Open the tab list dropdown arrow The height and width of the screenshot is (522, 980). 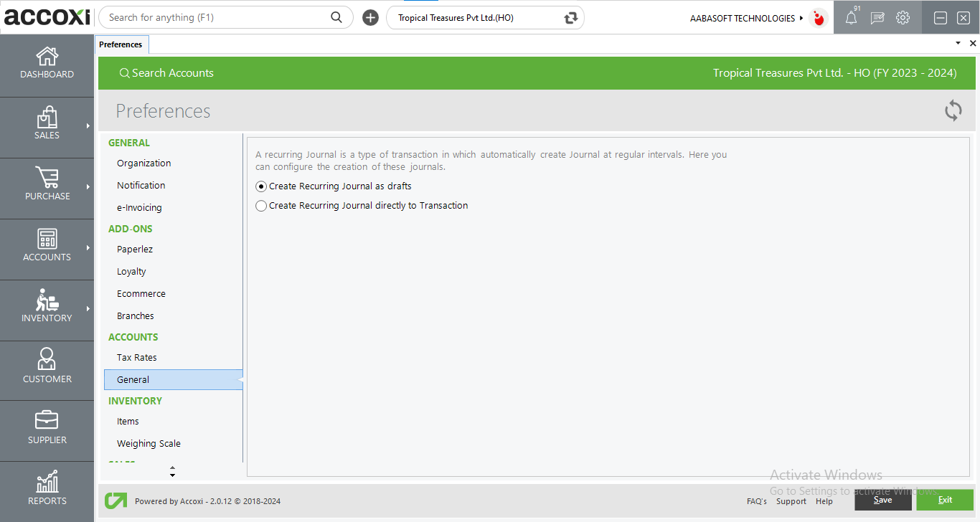click(x=958, y=44)
